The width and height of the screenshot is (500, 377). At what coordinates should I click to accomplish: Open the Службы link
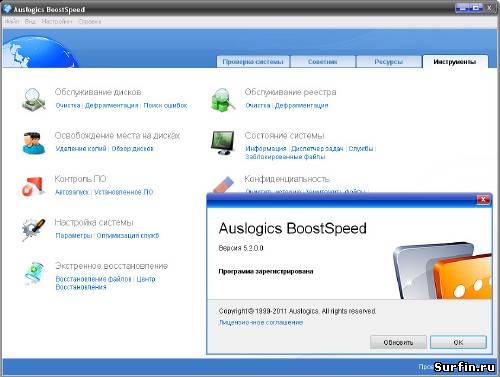click(x=361, y=149)
